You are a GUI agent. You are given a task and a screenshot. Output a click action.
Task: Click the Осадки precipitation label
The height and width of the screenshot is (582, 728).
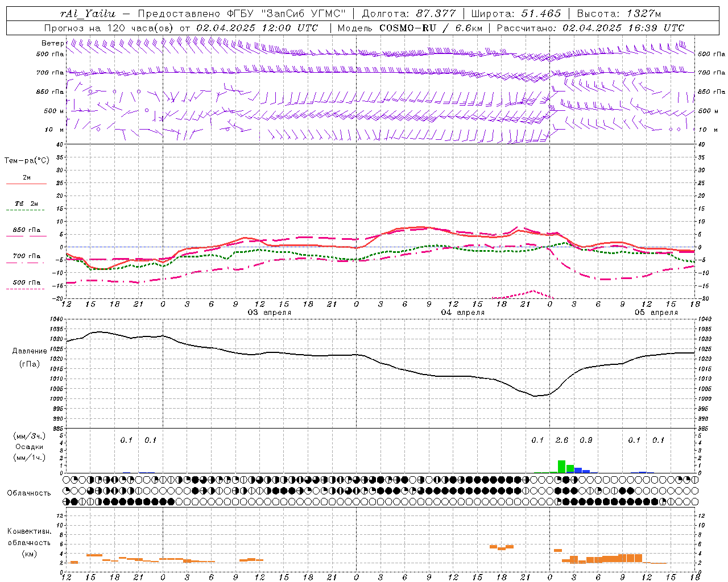click(30, 447)
